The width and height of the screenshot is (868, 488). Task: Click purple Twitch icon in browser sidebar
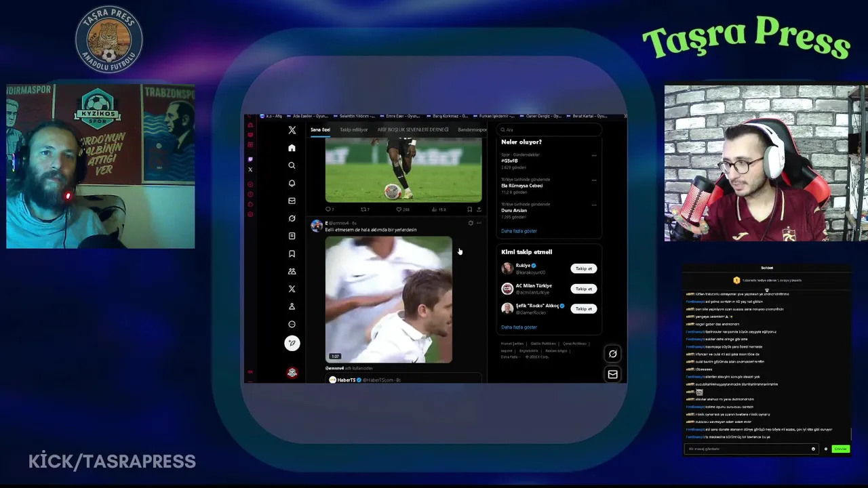250,159
